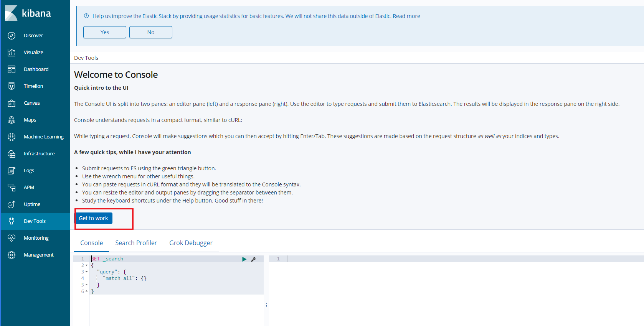Click the pane separator handle

point(266,305)
